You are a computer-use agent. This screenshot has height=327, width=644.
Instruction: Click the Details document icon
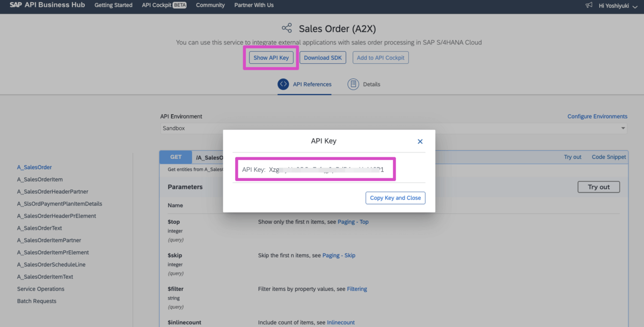(353, 84)
